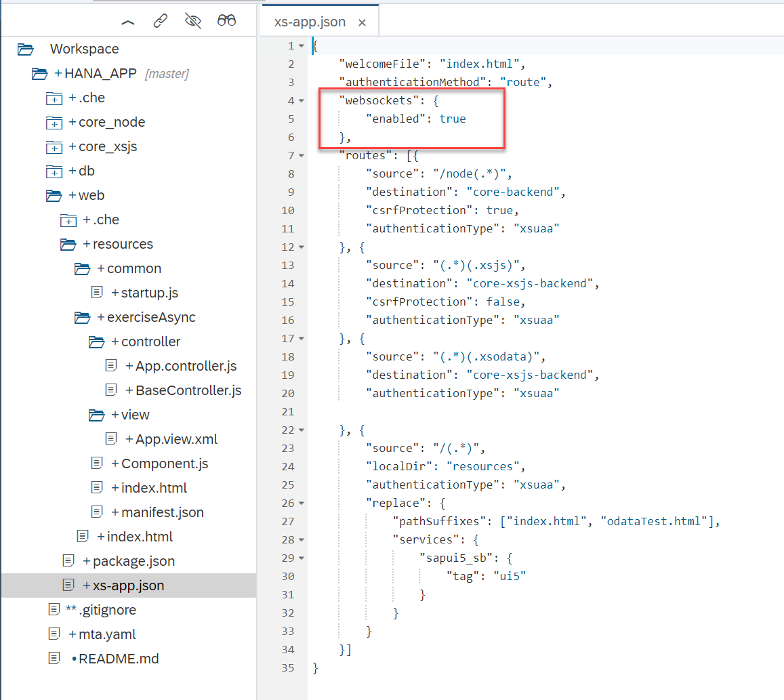Viewport: 784px width, 700px height.
Task: Select the controller folder label
Action: click(151, 342)
